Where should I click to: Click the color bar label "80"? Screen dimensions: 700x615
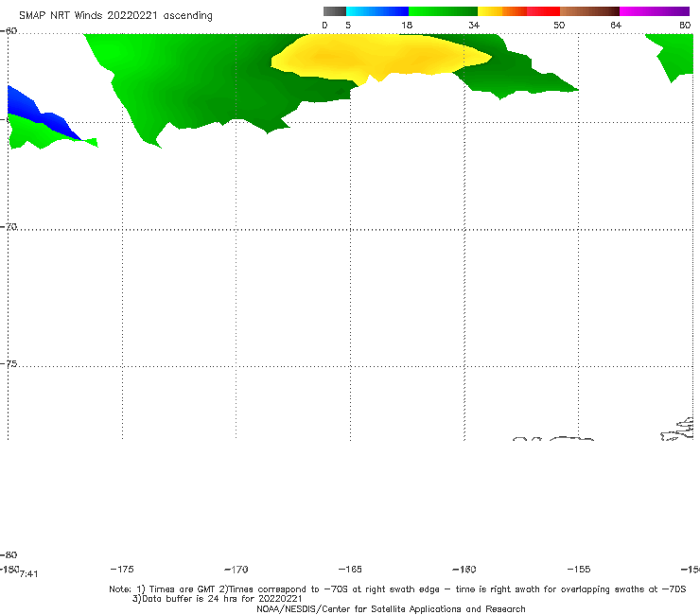coord(685,25)
